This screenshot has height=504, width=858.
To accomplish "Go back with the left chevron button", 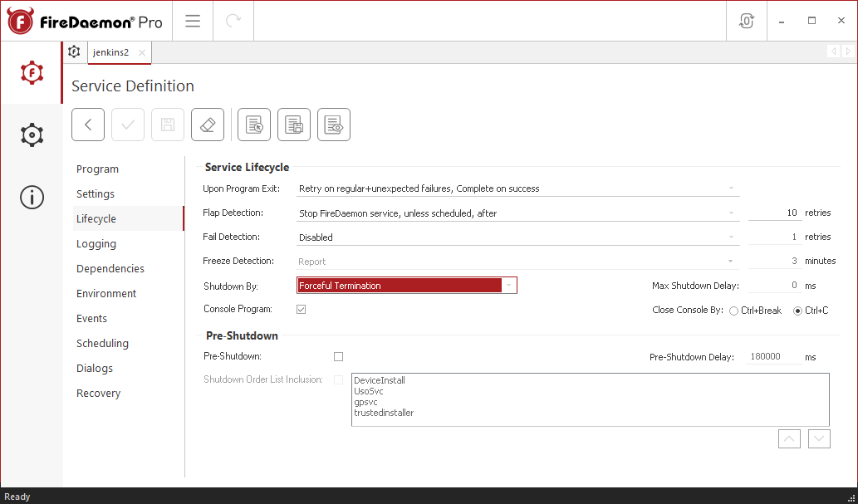I will coord(88,125).
